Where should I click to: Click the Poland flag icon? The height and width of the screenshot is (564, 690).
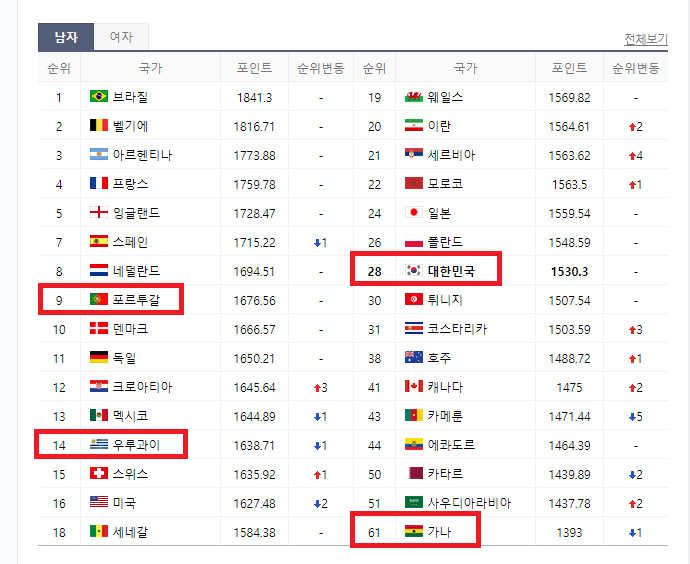point(414,242)
